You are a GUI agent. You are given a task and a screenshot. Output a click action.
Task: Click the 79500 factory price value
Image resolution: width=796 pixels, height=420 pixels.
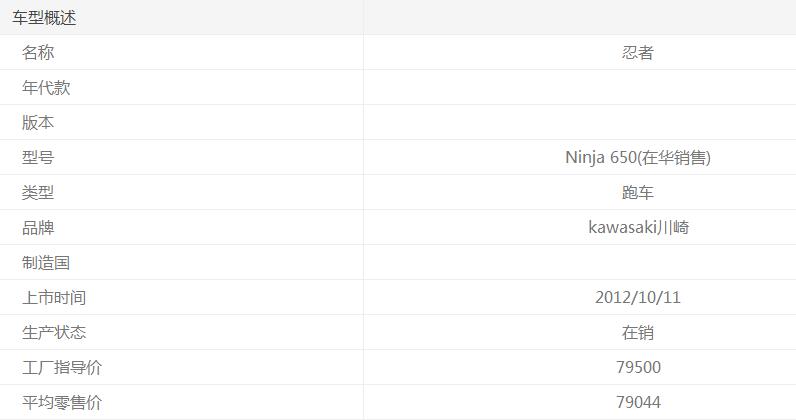[x=638, y=368]
